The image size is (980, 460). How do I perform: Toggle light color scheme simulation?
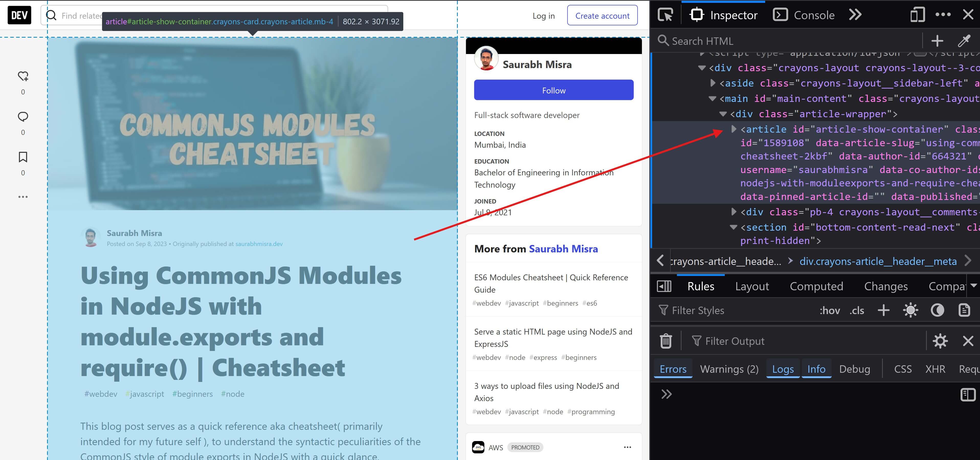point(910,310)
